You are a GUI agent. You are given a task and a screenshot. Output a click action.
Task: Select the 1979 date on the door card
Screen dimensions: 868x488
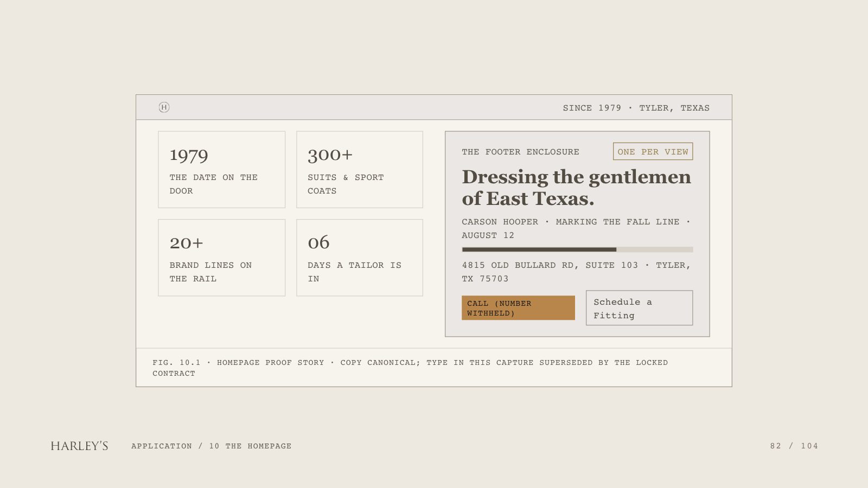coord(221,169)
